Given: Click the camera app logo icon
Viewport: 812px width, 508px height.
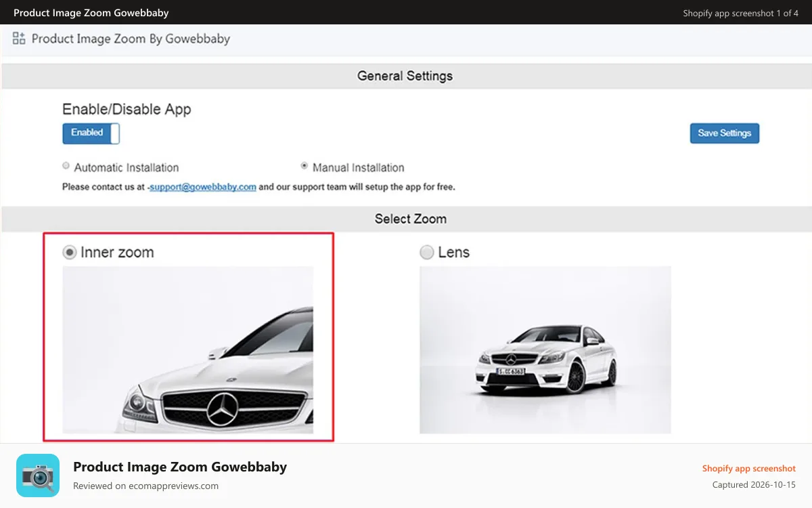Looking at the screenshot, I should click(x=38, y=475).
